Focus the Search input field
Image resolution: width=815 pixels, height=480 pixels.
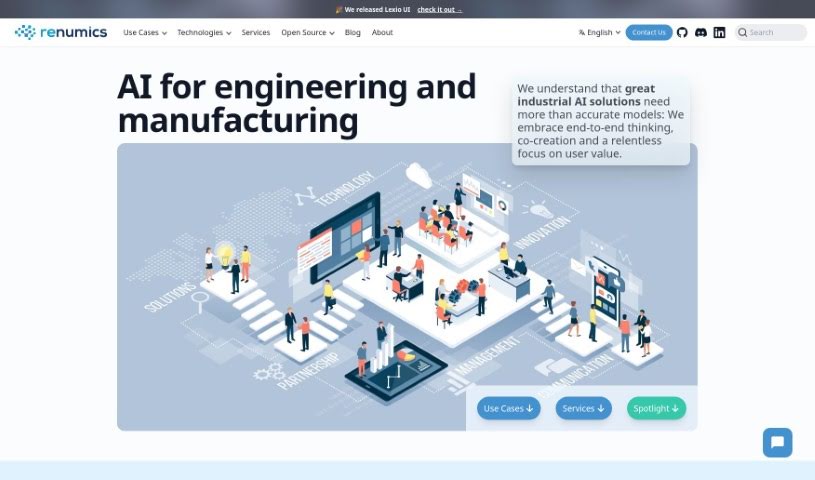click(x=775, y=32)
